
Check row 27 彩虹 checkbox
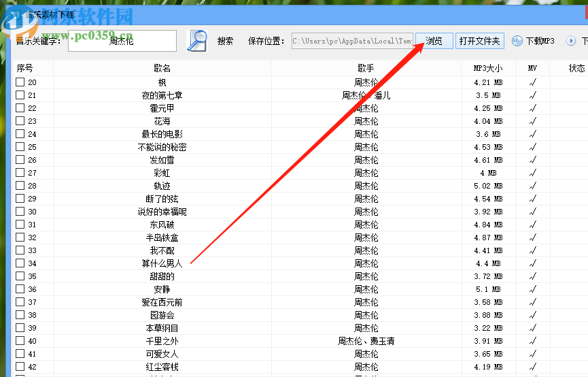[20, 173]
